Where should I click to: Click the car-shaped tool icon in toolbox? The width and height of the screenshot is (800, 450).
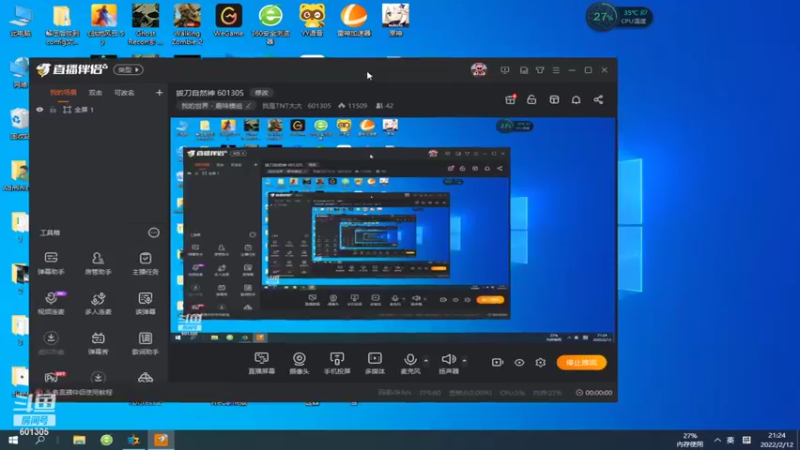[145, 378]
